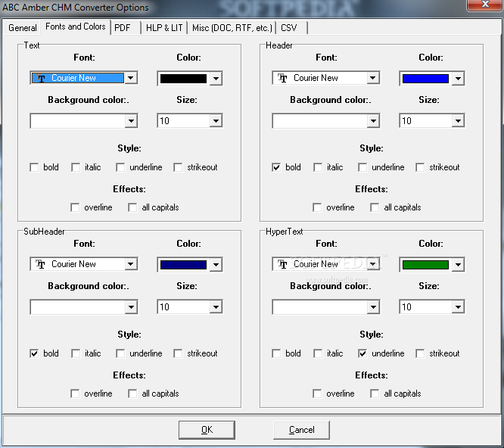Viewport: 504px width, 448px height.
Task: Switch to Misc (DOC, RTF, etc.) tab
Action: (x=232, y=28)
